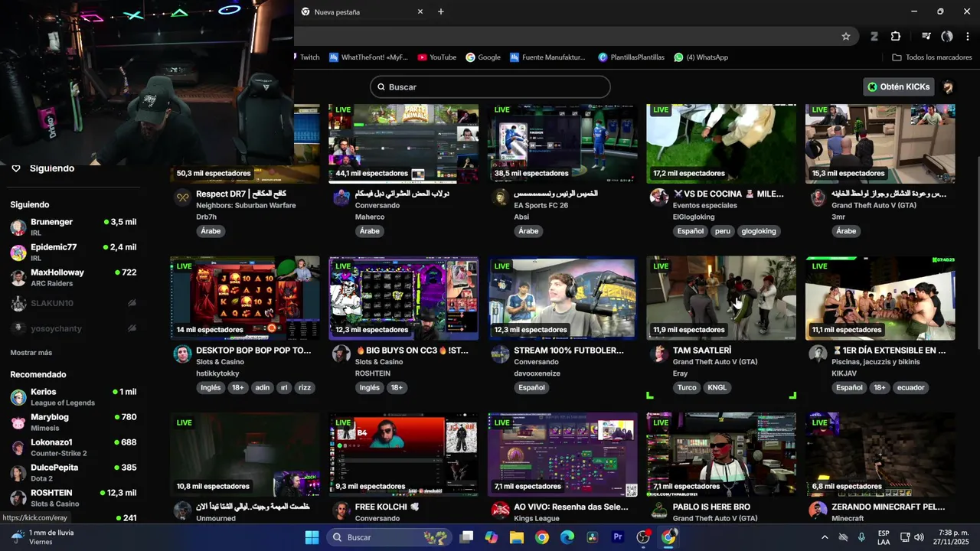The height and width of the screenshot is (551, 980).
Task: Select the rizz tag
Action: click(x=305, y=387)
